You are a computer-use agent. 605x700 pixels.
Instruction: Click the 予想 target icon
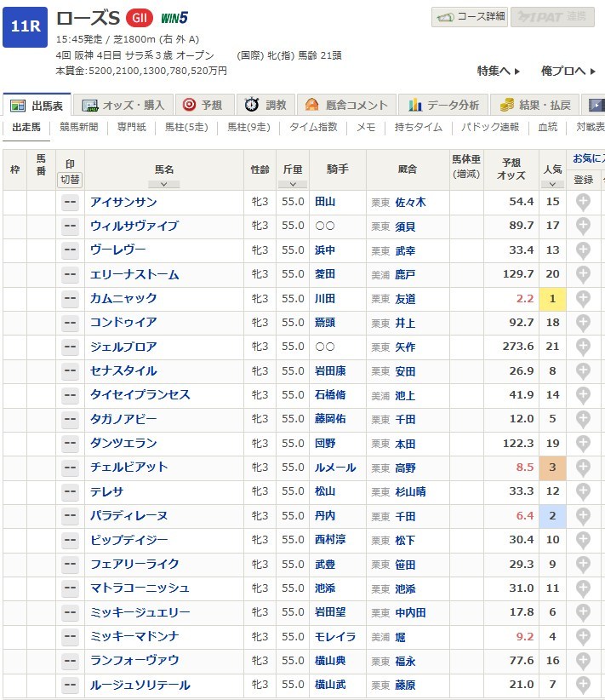(x=189, y=106)
